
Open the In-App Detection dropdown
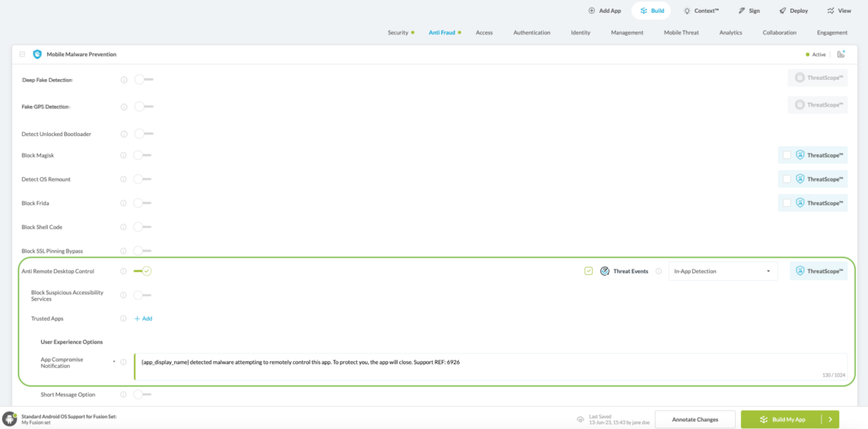[723, 272]
